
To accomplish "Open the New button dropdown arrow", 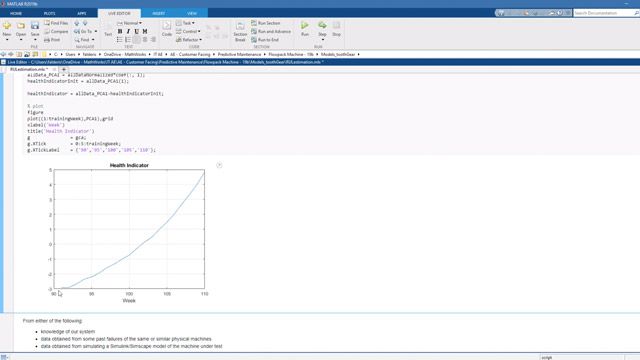I will click(7, 40).
